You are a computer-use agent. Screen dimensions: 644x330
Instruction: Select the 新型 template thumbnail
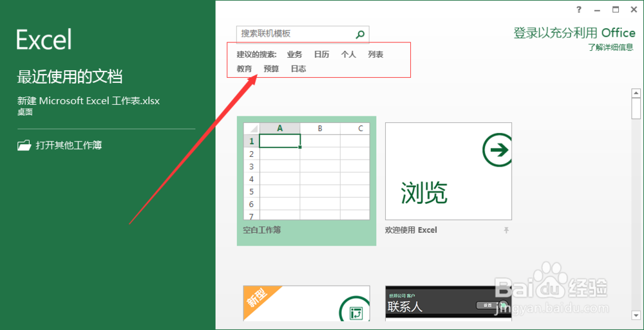tap(307, 304)
